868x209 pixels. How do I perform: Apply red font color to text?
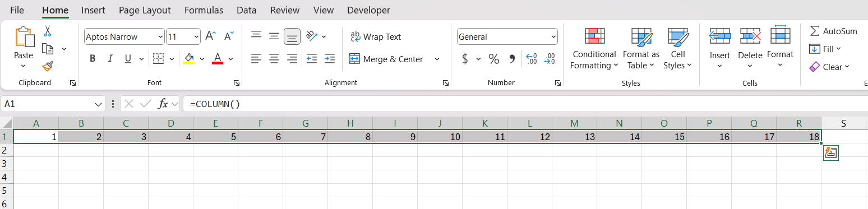point(218,59)
